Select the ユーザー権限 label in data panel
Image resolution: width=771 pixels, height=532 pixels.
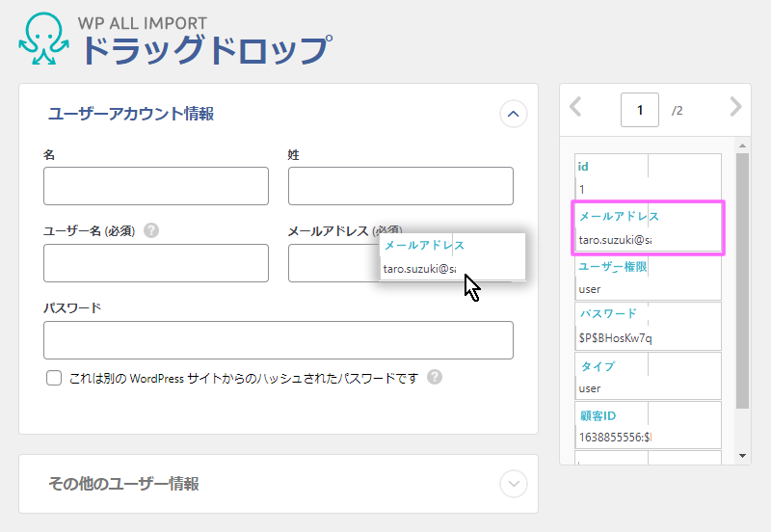point(613,267)
